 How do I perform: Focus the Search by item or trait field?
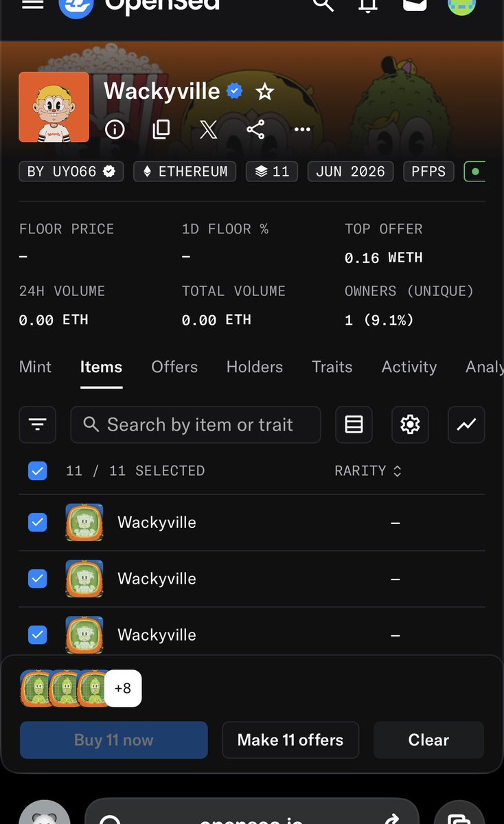196,425
